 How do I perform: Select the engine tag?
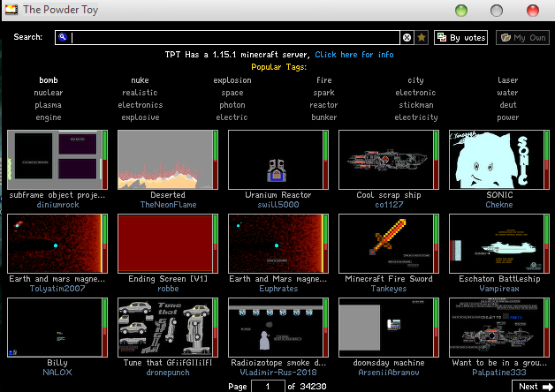tap(49, 117)
